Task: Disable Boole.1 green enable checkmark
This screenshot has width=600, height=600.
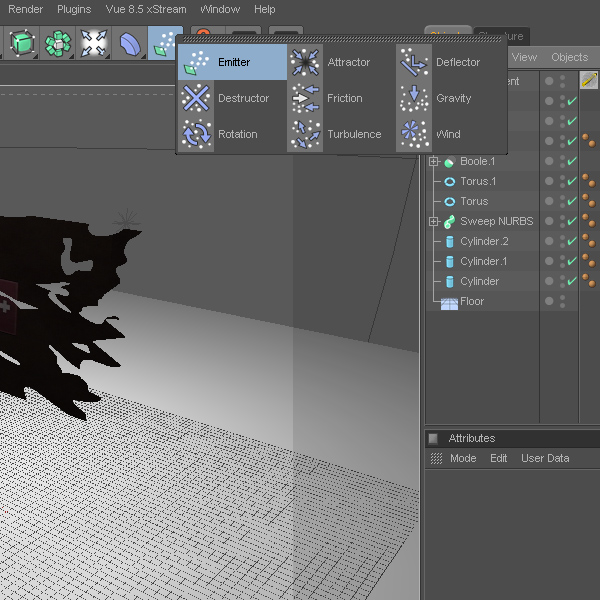Action: click(572, 161)
